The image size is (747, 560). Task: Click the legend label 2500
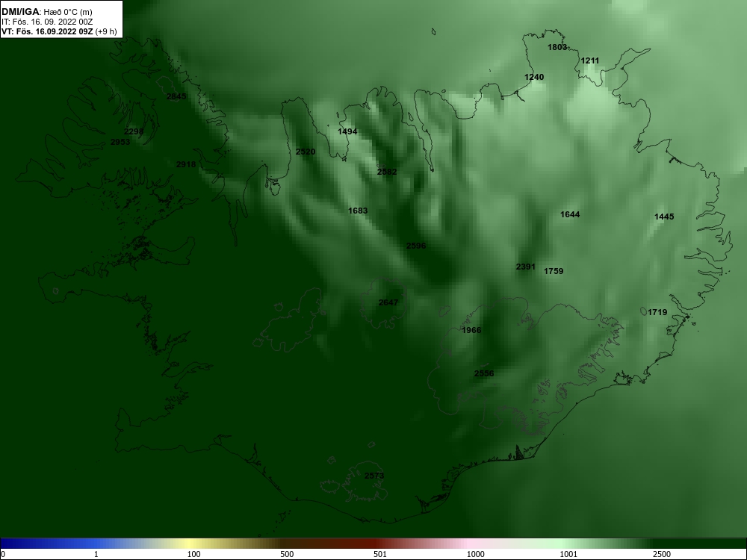662,554
